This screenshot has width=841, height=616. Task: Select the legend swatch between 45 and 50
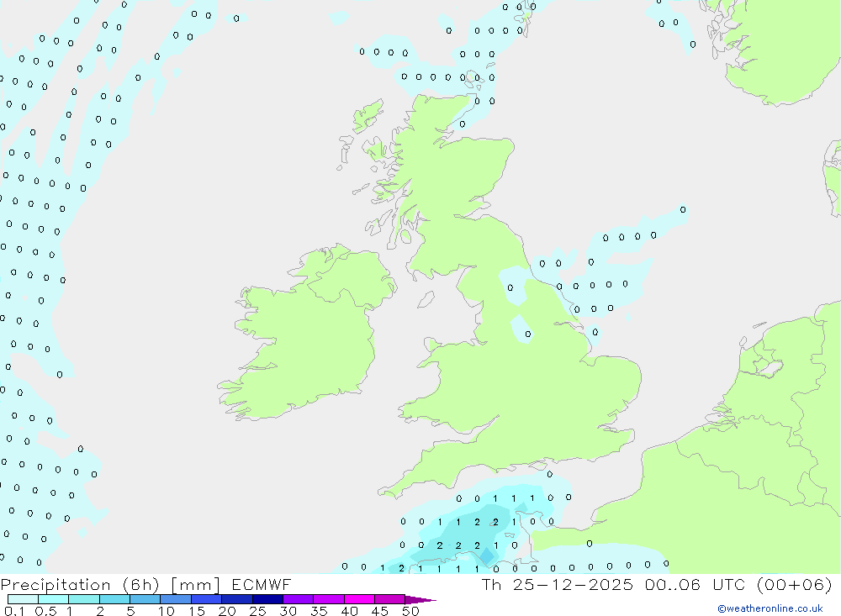[x=390, y=599]
